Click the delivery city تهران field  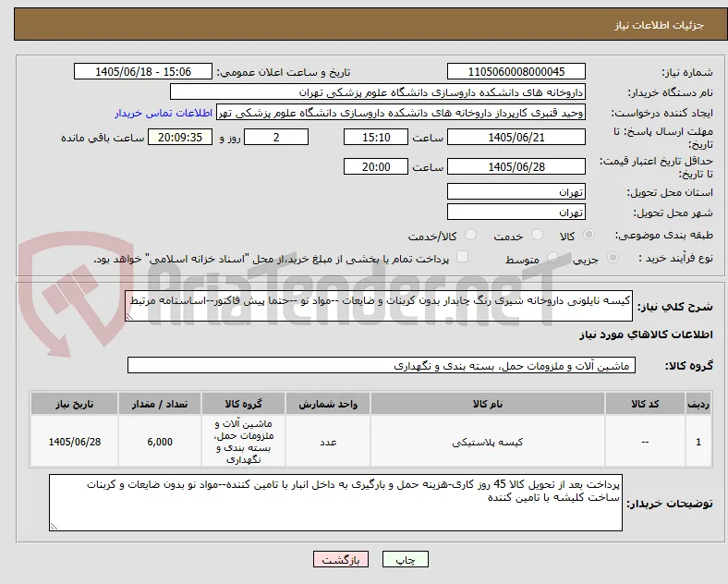click(x=516, y=213)
